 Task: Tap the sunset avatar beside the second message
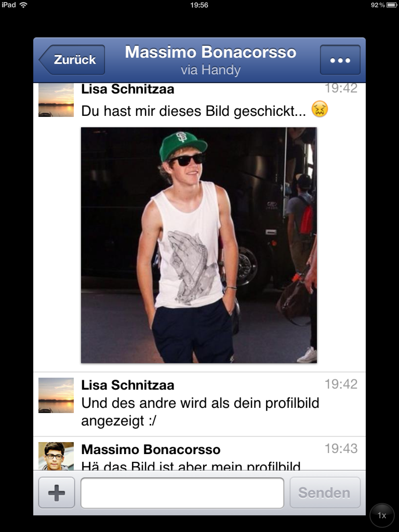(x=56, y=395)
